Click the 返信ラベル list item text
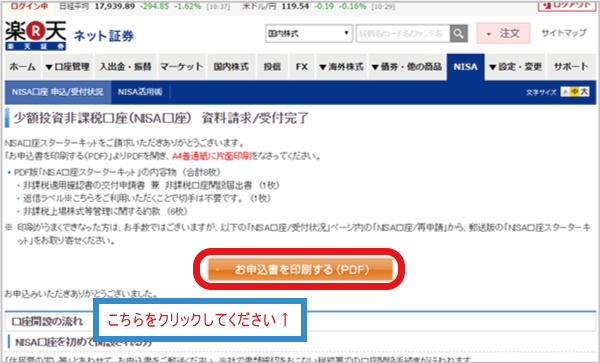The height and width of the screenshot is (363, 600). (x=147, y=198)
